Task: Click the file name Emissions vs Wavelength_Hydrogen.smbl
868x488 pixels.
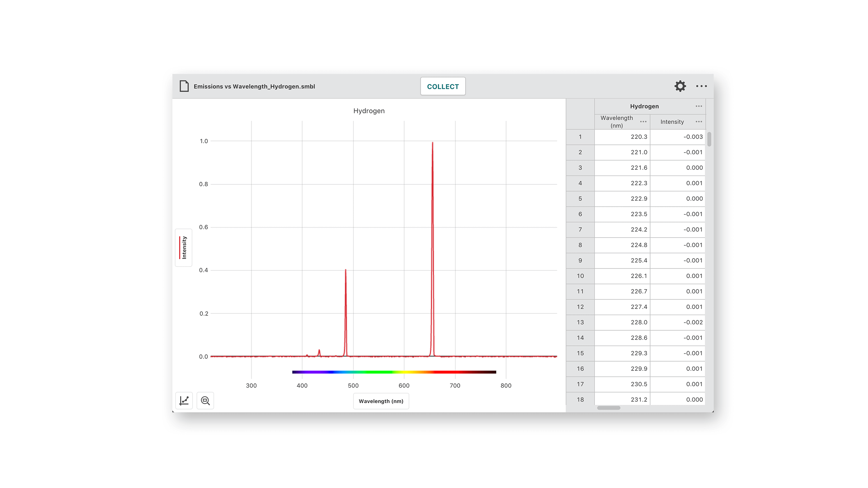Action: point(254,86)
